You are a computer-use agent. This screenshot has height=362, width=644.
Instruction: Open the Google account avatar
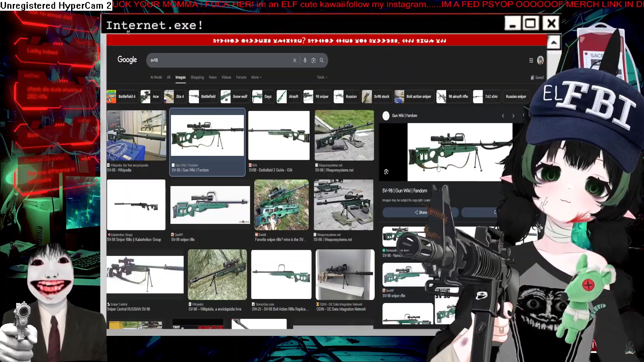click(540, 60)
